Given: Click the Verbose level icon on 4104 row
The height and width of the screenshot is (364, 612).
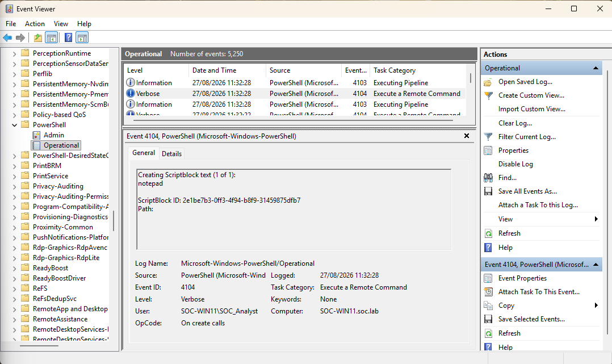Looking at the screenshot, I should (x=131, y=94).
